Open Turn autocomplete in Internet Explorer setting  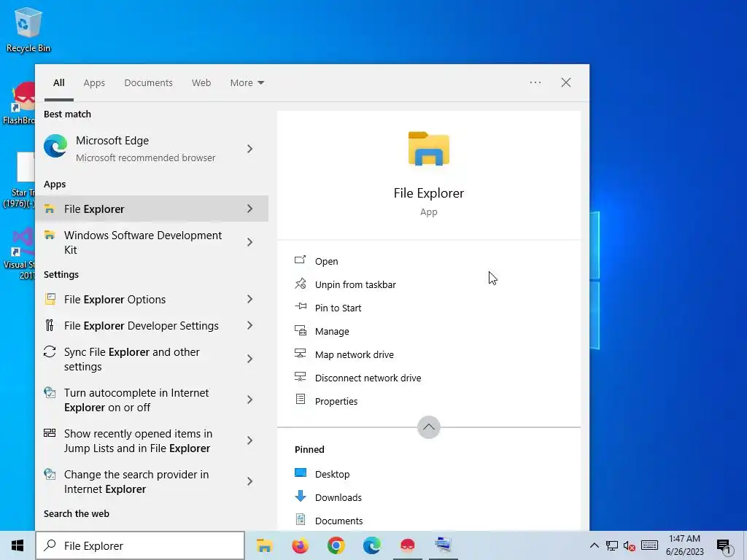click(x=152, y=400)
